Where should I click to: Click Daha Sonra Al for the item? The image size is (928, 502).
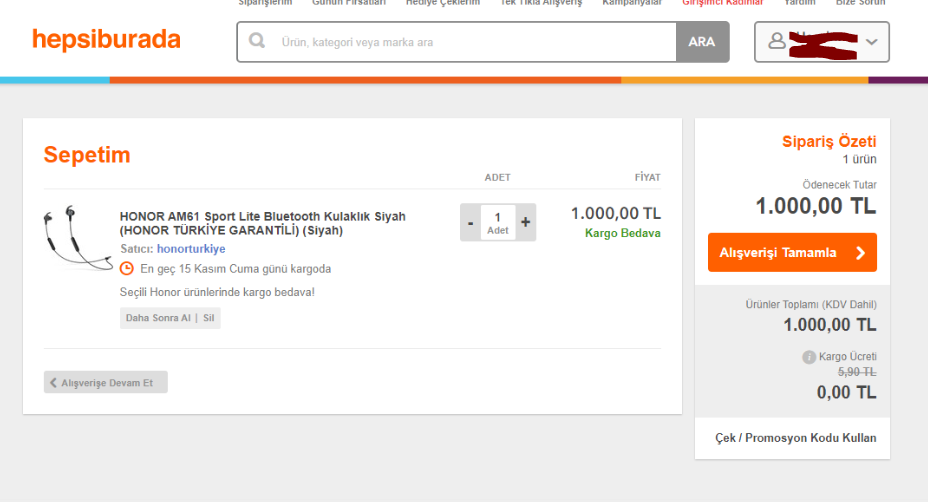(x=157, y=318)
